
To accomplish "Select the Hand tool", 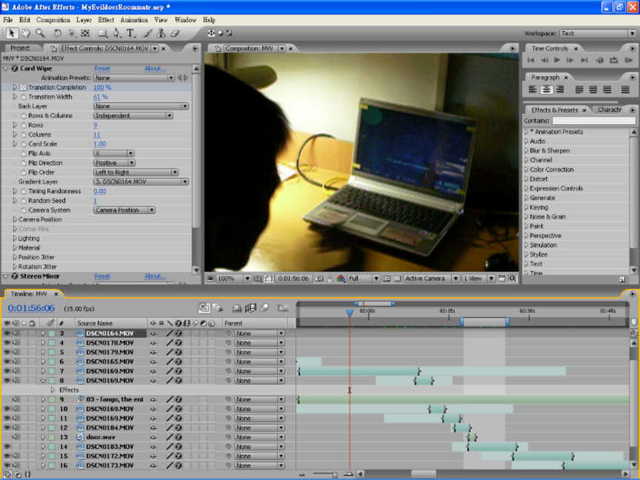I will 25,33.
